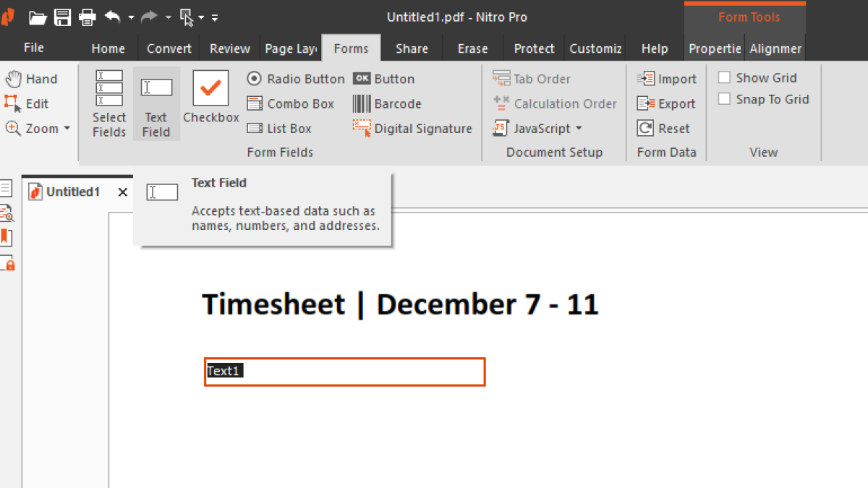The width and height of the screenshot is (868, 488).
Task: Add a Checkbox form field
Action: click(210, 98)
